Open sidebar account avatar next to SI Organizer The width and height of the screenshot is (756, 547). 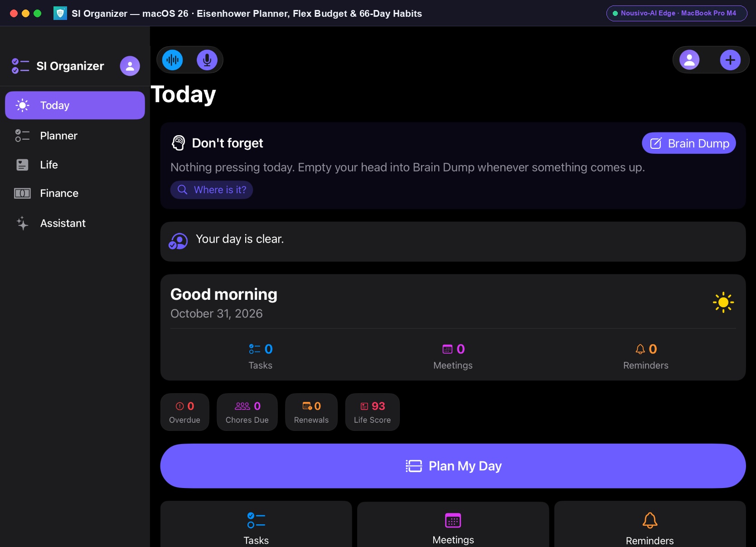130,66
